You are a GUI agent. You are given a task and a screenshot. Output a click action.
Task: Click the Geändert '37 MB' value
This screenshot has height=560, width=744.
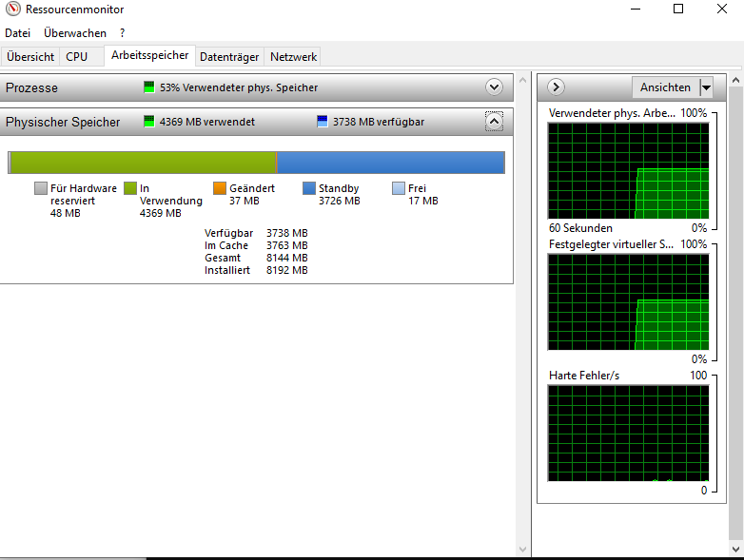click(x=245, y=201)
